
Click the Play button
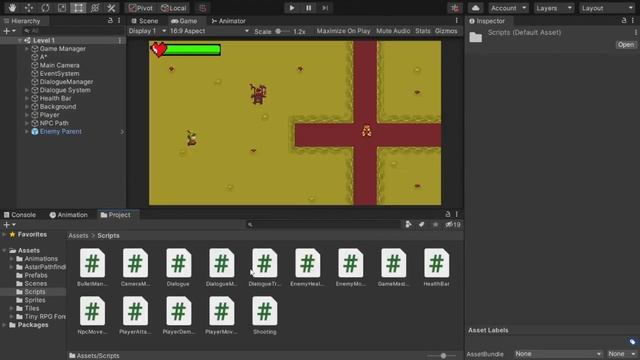click(x=292, y=8)
